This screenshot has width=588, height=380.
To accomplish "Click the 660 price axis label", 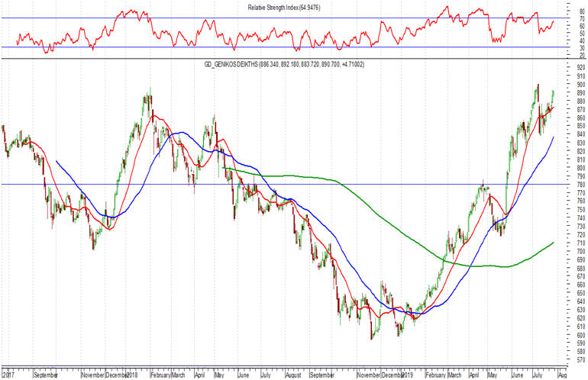I will [581, 285].
